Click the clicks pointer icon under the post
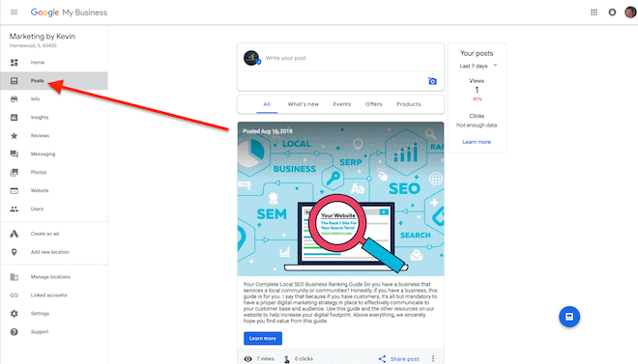 pos(287,359)
